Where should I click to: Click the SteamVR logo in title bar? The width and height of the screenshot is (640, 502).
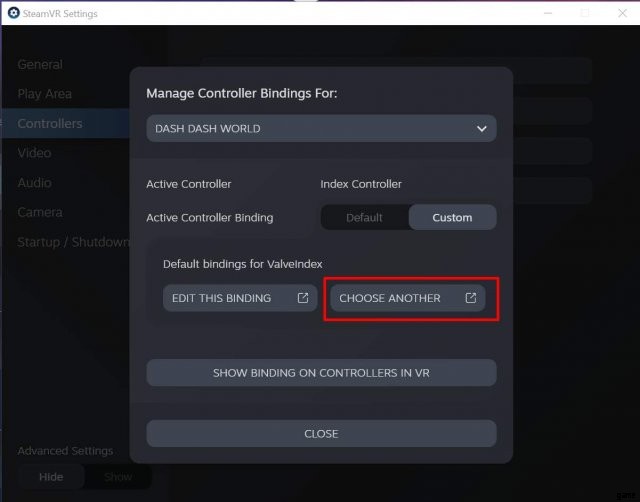(x=13, y=13)
